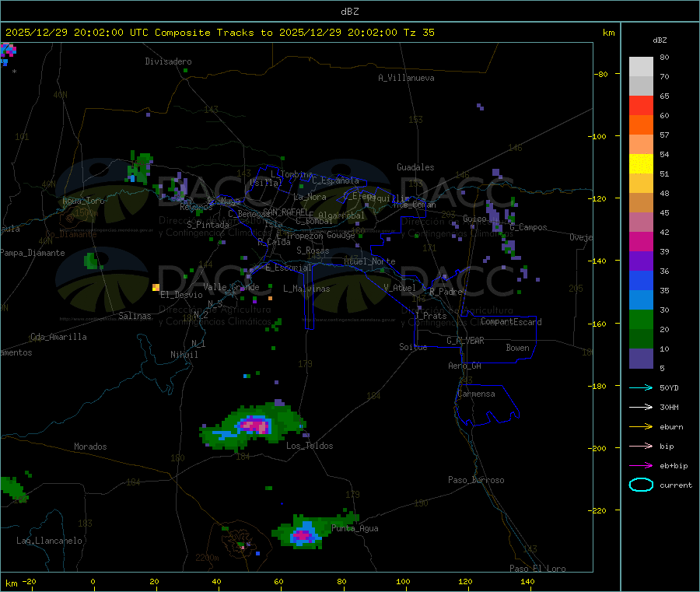This screenshot has width=700, height=592.
Task: Click the 'Paso_El_Loro' map label
Action: pos(537,569)
